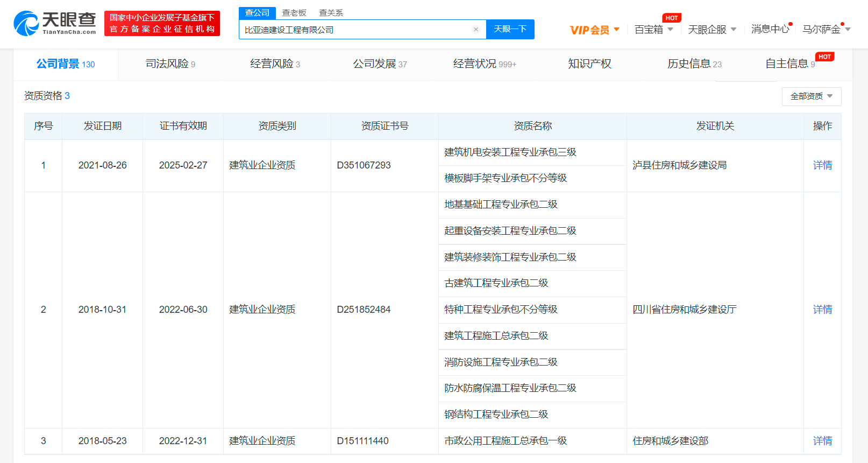868x463 pixels.
Task: Expand the 马尔萨金 user account menu
Action: point(827,29)
